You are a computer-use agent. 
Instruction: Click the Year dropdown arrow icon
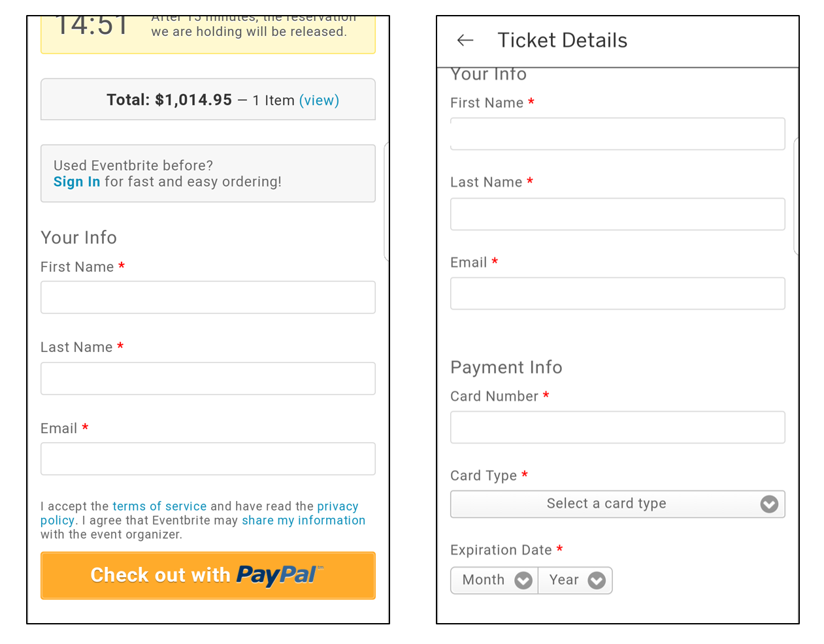[597, 580]
